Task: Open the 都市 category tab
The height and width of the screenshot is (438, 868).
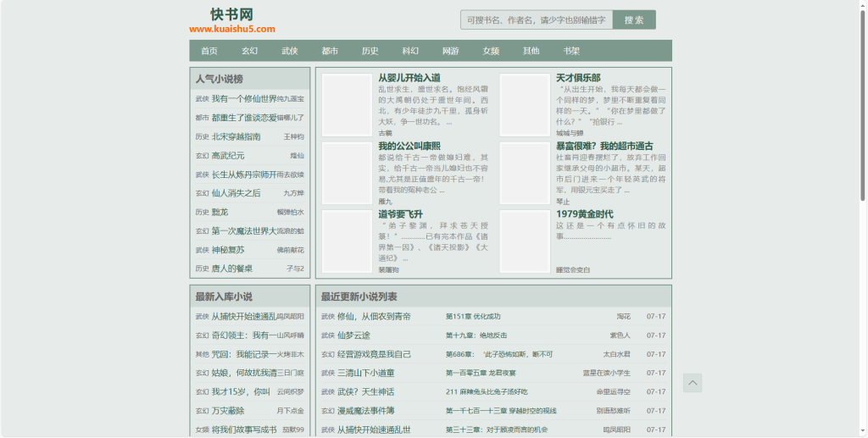Action: tap(330, 51)
